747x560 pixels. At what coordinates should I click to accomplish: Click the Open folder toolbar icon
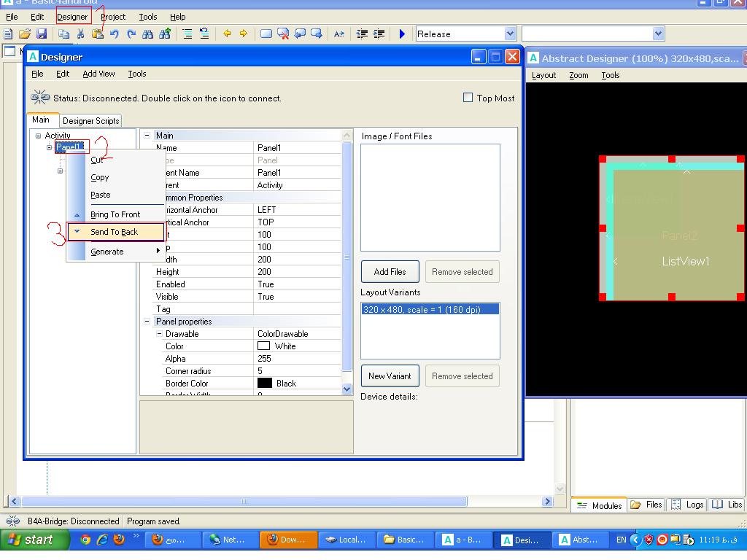click(x=25, y=34)
